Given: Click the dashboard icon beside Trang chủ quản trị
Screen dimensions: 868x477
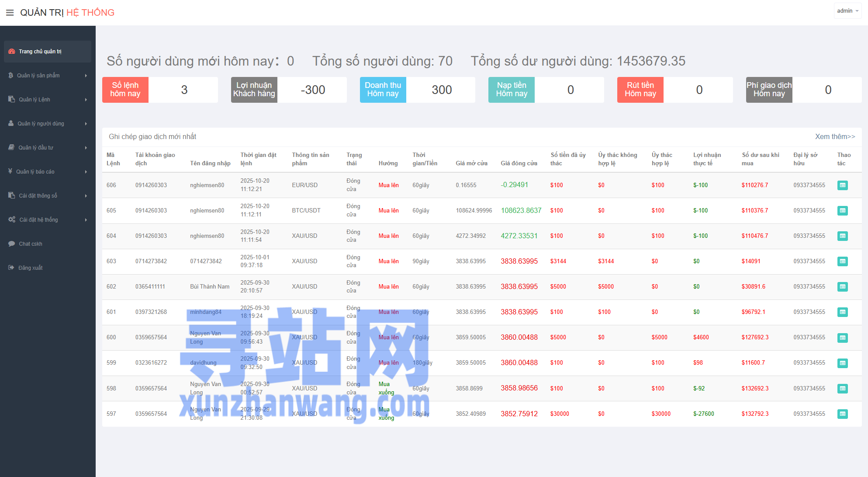Looking at the screenshot, I should pos(12,52).
